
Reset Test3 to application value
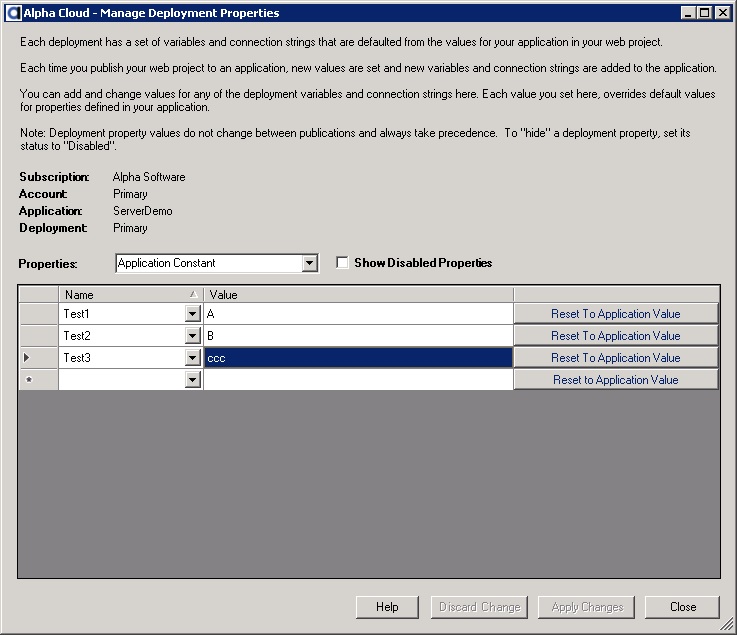[x=616, y=358]
